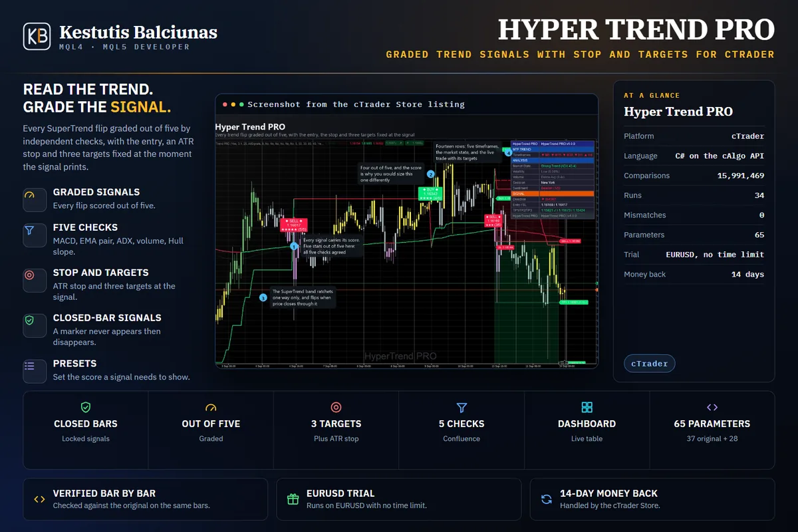Click the refresh icon beside 14-DAY MONEY BACK
The width and height of the screenshot is (798, 532).
coord(547,499)
